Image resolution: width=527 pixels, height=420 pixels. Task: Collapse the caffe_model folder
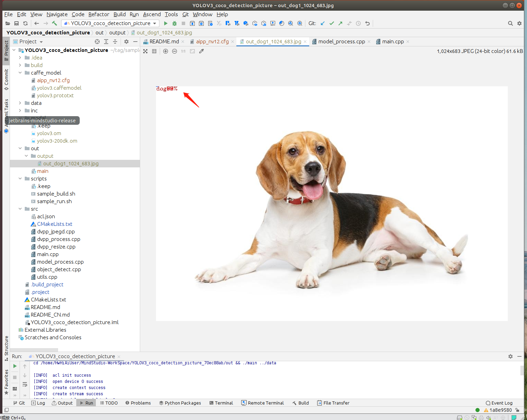point(20,73)
